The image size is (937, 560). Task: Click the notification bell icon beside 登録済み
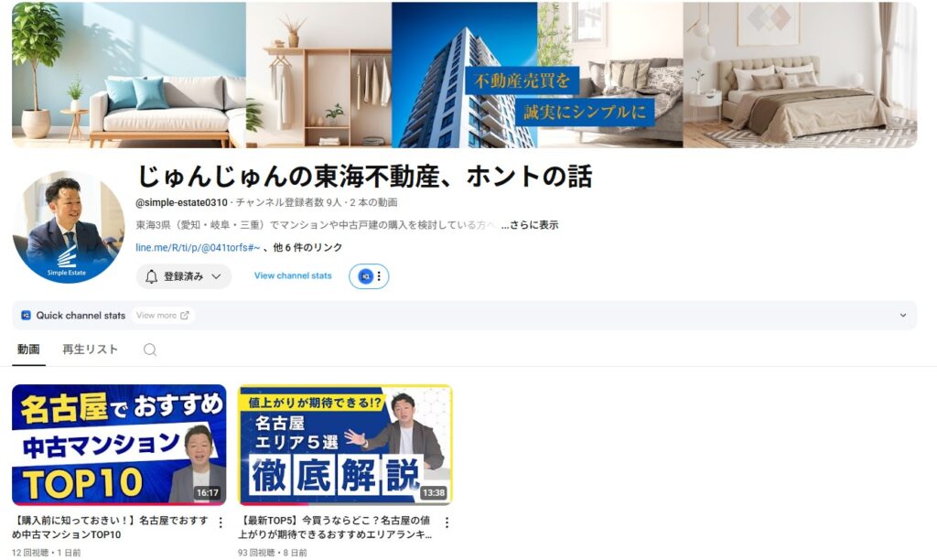pyautogui.click(x=151, y=276)
